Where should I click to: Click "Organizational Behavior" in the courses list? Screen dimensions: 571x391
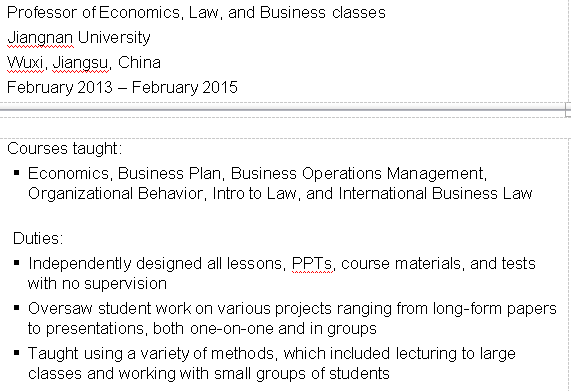[x=115, y=194]
